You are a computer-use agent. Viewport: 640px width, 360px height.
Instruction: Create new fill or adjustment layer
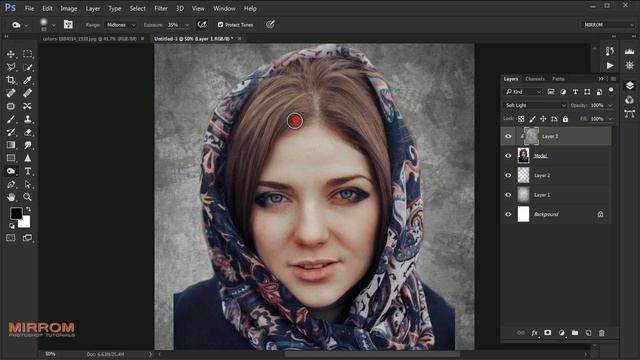(561, 333)
